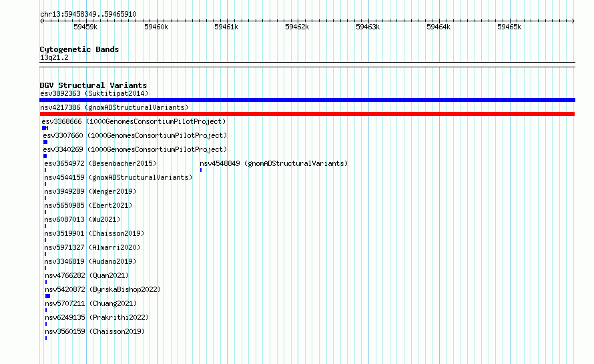Click the 59459k ruler tick label
Image resolution: width=594 pixels, height=364 pixels.
tap(85, 27)
